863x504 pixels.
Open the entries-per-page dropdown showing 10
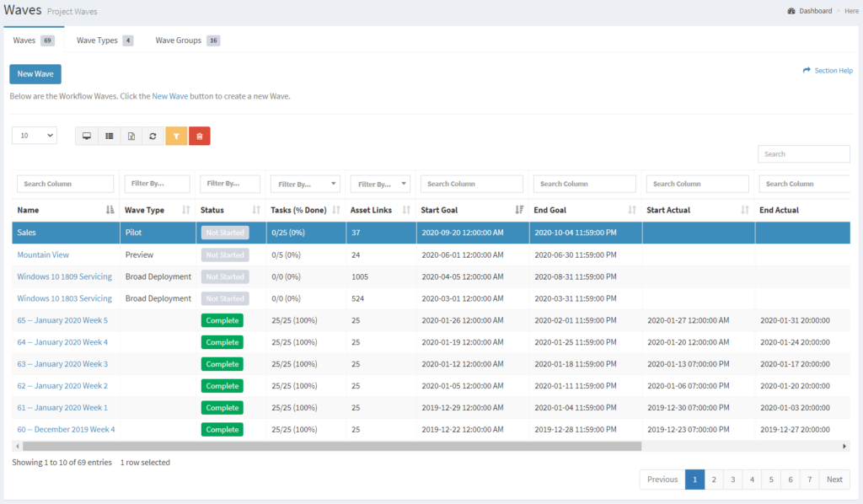pyautogui.click(x=34, y=136)
